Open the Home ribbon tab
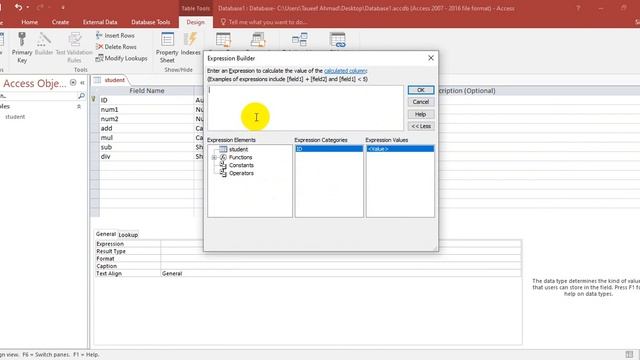This screenshot has width=640, height=360. click(29, 22)
